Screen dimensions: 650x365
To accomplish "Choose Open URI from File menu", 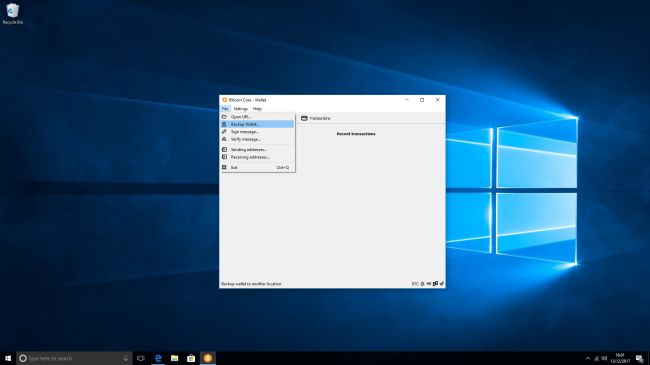I will (257, 117).
